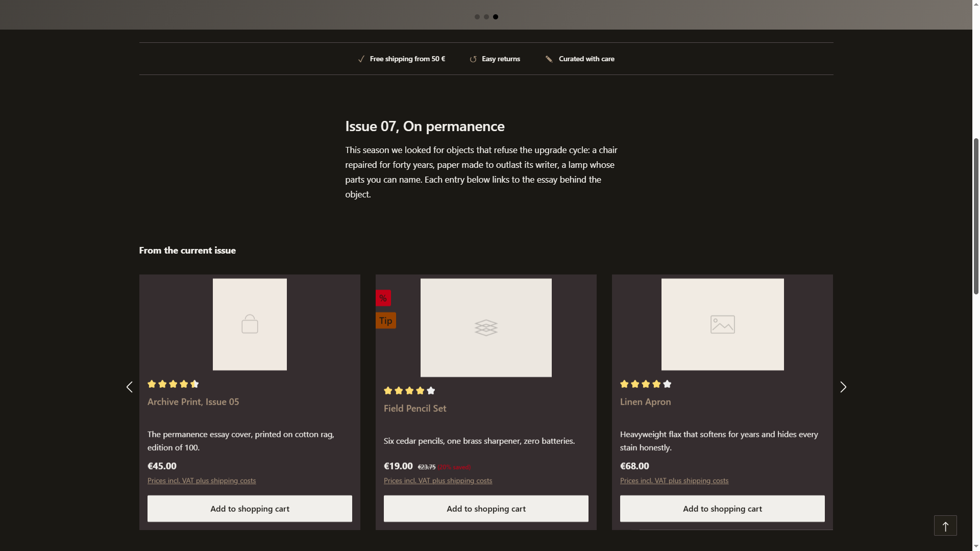Click the From the current issue heading
Viewport: 980px width, 551px height.
point(187,251)
